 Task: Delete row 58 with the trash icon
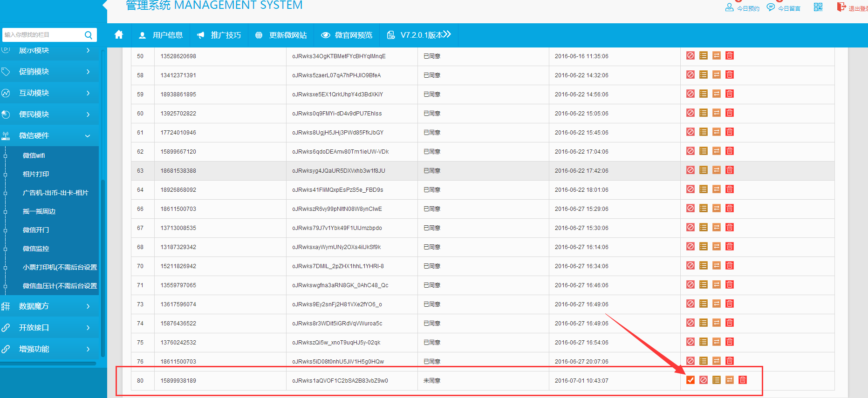(730, 74)
